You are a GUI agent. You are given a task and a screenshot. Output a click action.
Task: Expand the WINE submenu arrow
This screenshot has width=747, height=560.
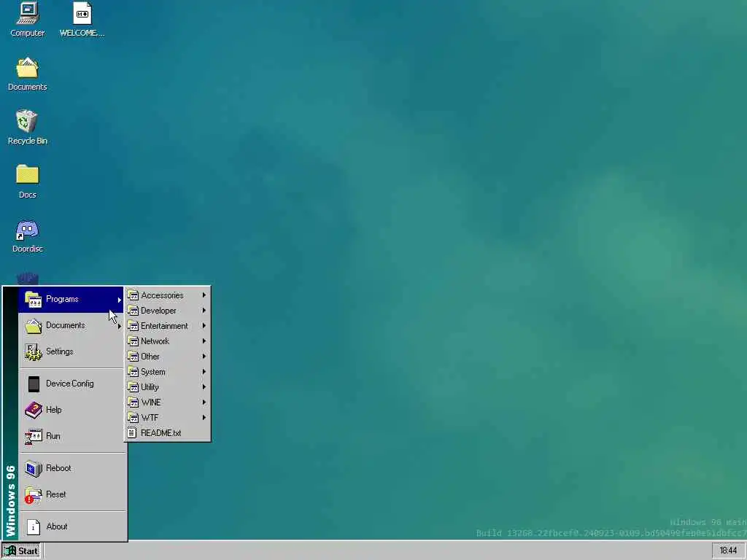point(204,402)
